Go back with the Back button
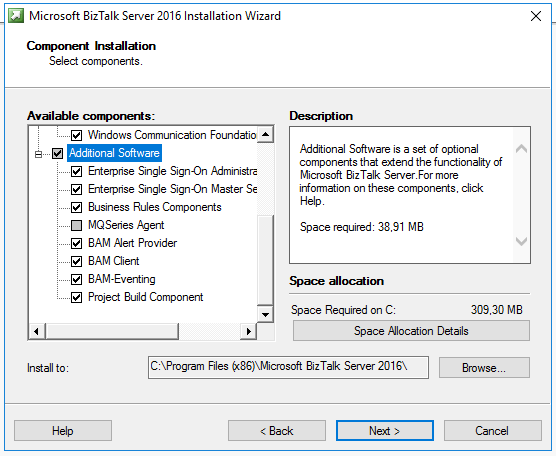The image size is (556, 456). click(x=277, y=431)
